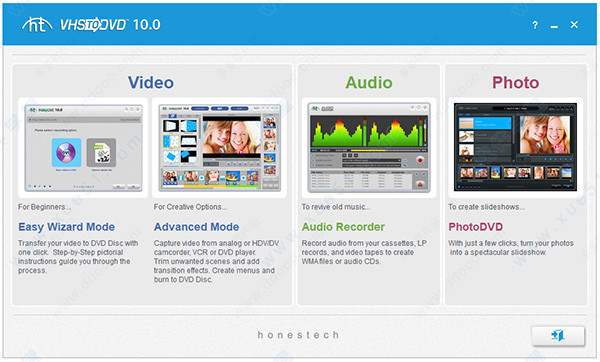Launch PhotoDVD link
The image size is (600, 362).
pyautogui.click(x=476, y=227)
